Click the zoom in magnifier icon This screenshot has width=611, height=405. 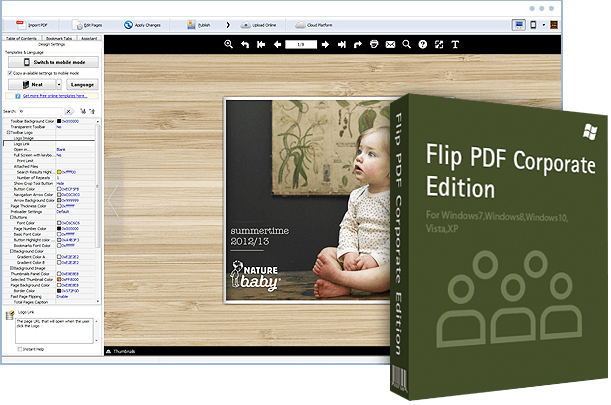click(229, 45)
